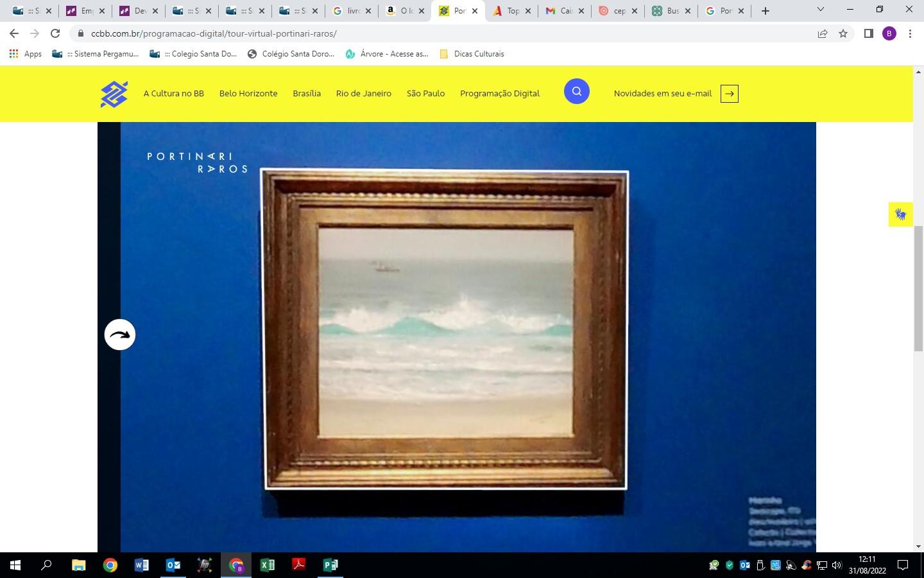Click the scroll down arrow of scrollbar
This screenshot has height=578, width=924.
pyautogui.click(x=918, y=547)
